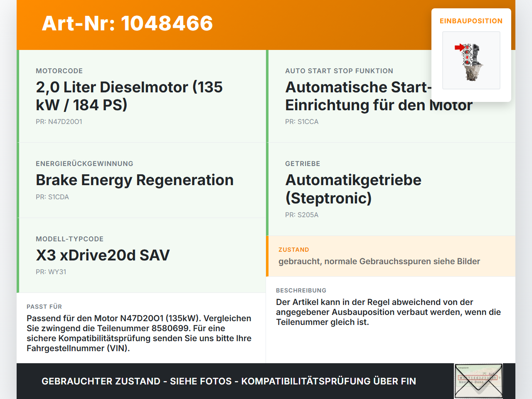Click the footer text 'GEBRAUCHTER ZUSTAND - SIEHE FOTOS'
Screen dimensions: 532x399
tap(137, 381)
